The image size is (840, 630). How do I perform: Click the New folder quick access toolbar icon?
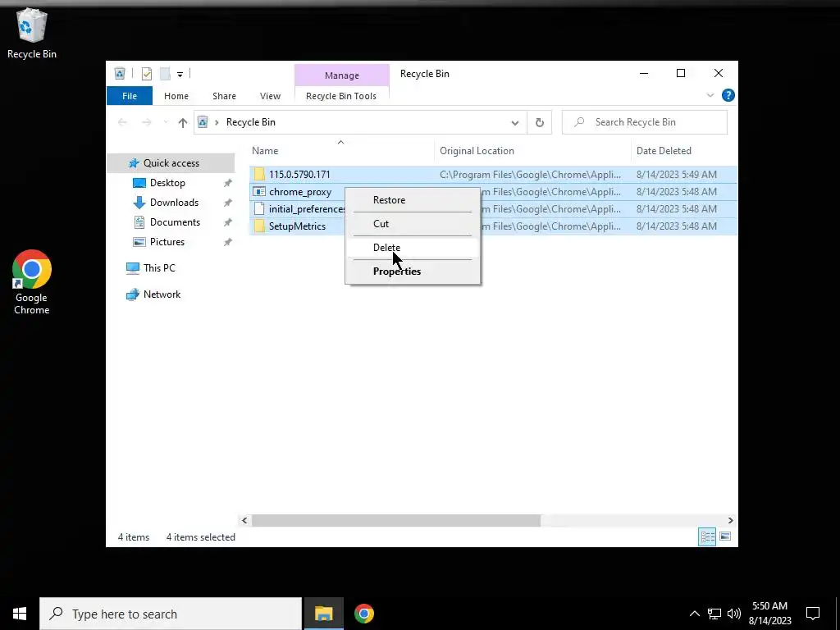[165, 73]
